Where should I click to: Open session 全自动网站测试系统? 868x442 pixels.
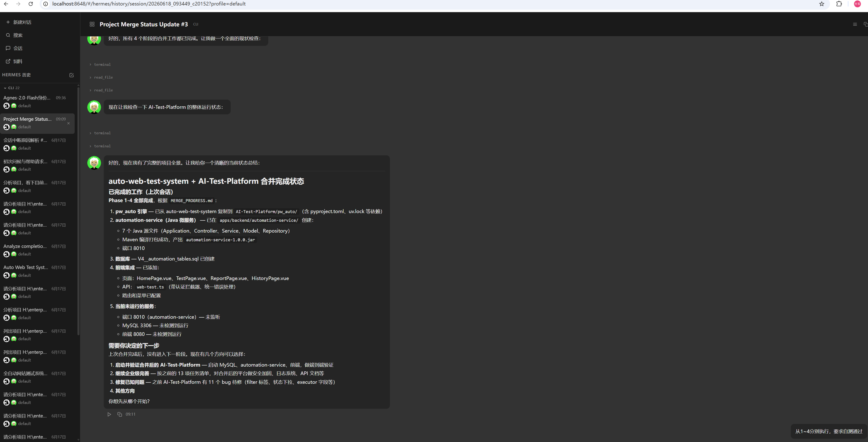click(x=37, y=377)
